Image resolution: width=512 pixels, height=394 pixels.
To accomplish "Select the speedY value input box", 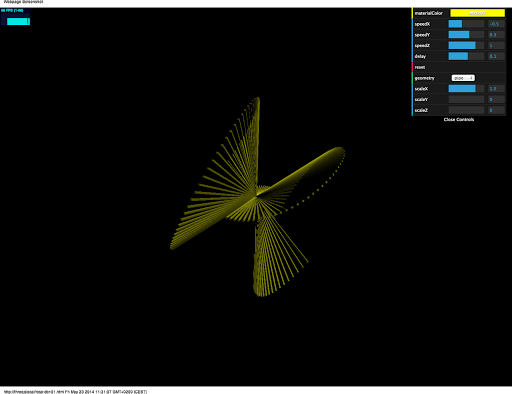I will [496, 34].
